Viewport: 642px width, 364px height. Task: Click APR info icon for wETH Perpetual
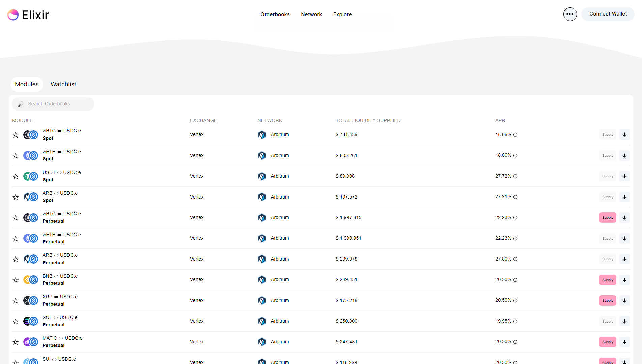[515, 238]
